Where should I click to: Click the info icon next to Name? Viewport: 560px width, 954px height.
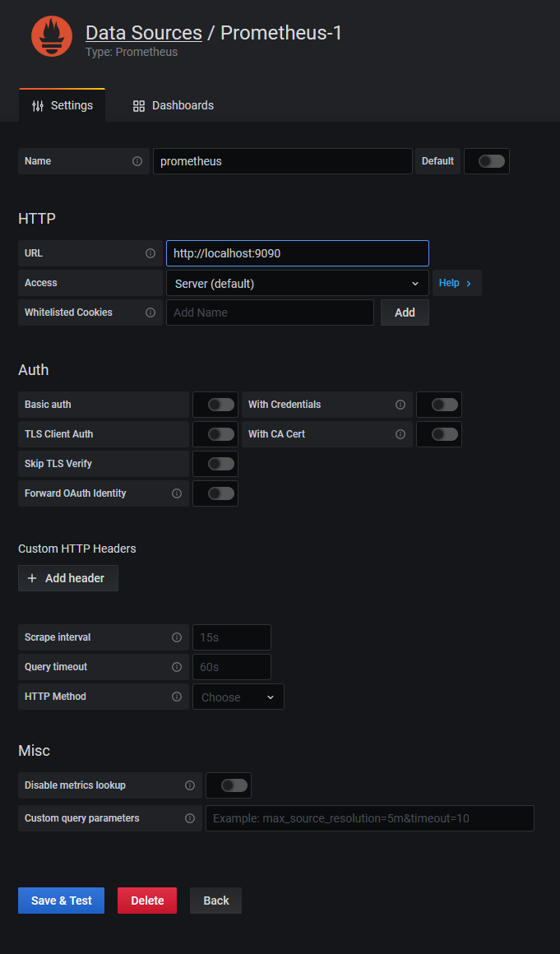click(x=137, y=161)
